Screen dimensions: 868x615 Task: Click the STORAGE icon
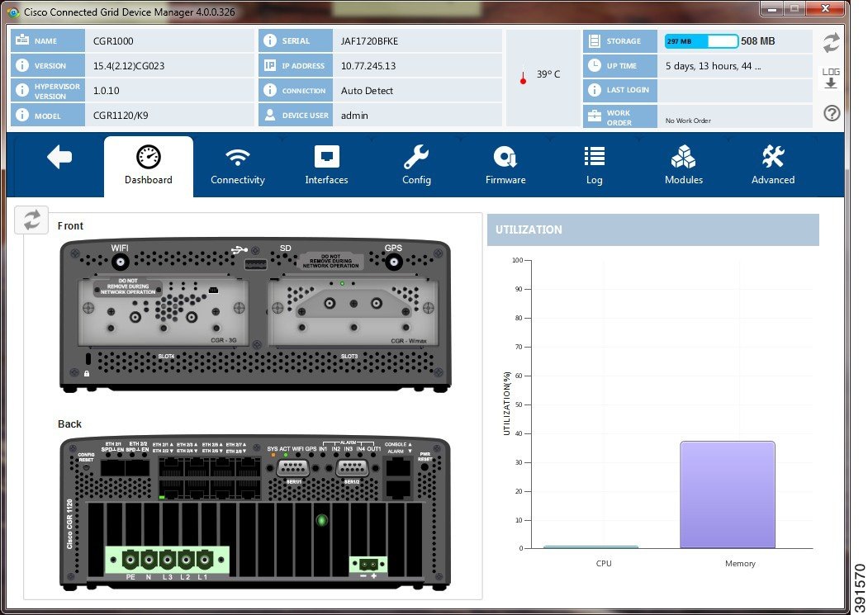(x=595, y=41)
